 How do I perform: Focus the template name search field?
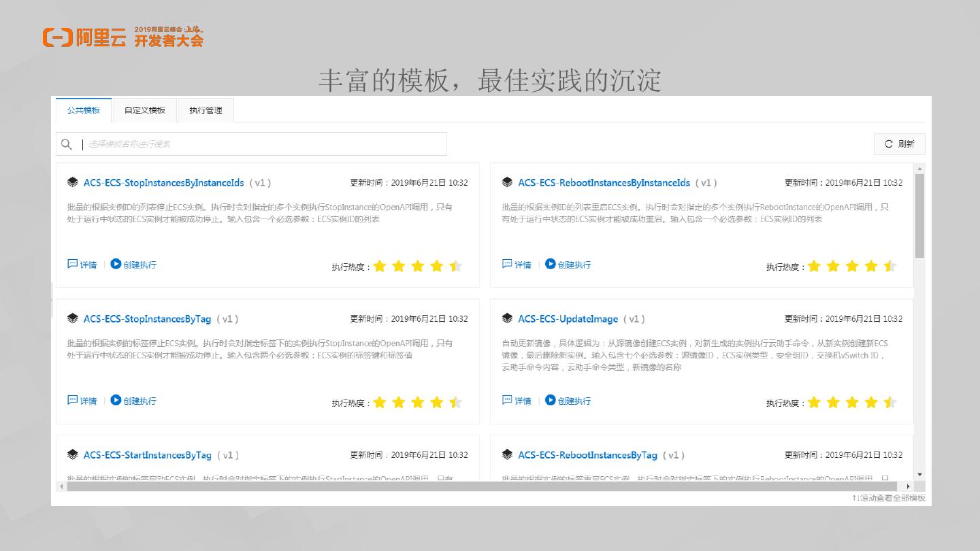coord(262,144)
